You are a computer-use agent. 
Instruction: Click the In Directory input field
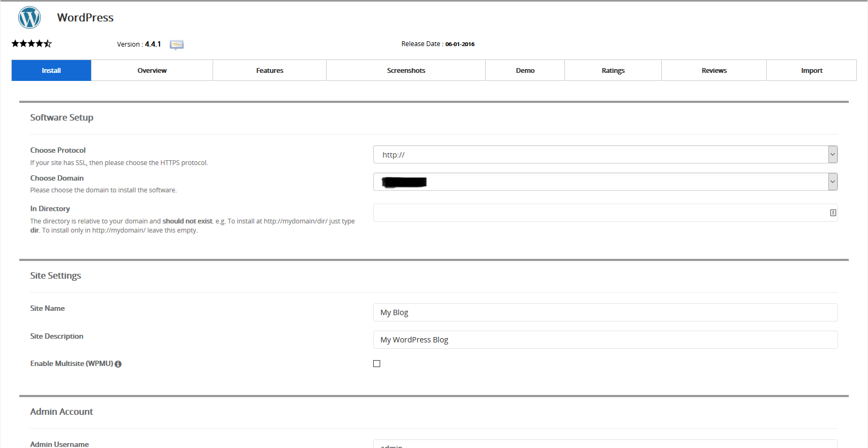(605, 213)
